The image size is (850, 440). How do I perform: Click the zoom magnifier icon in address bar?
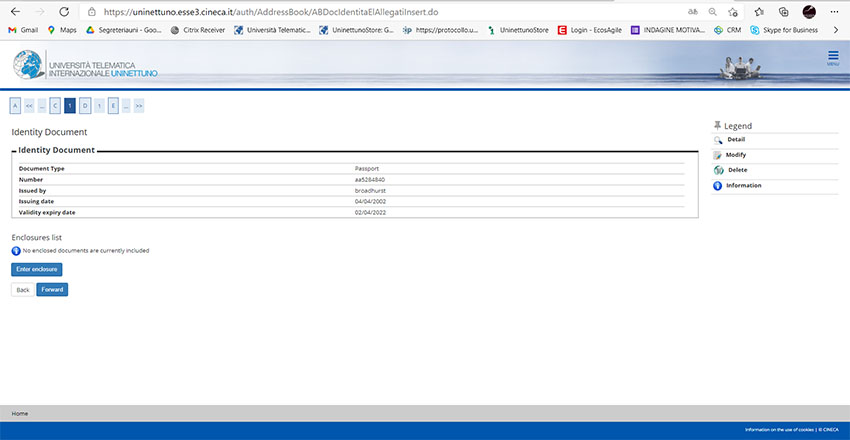click(x=713, y=11)
